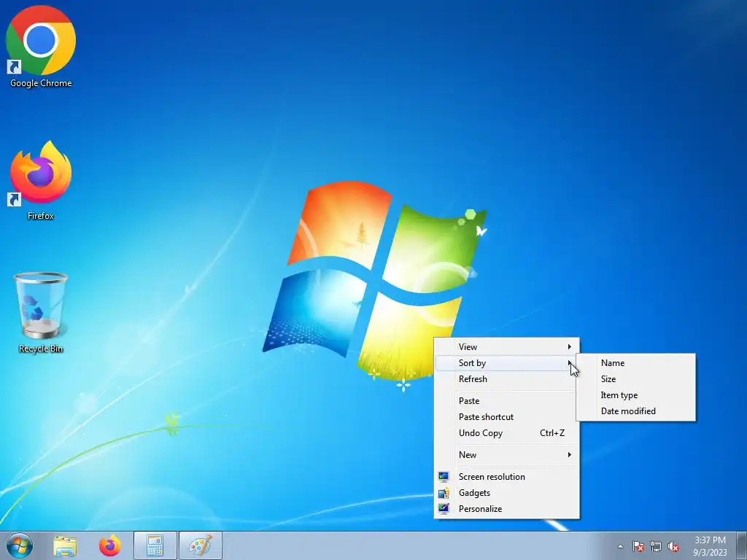This screenshot has height=560, width=747.
Task: Sort desktop icons by Name
Action: (x=636, y=363)
